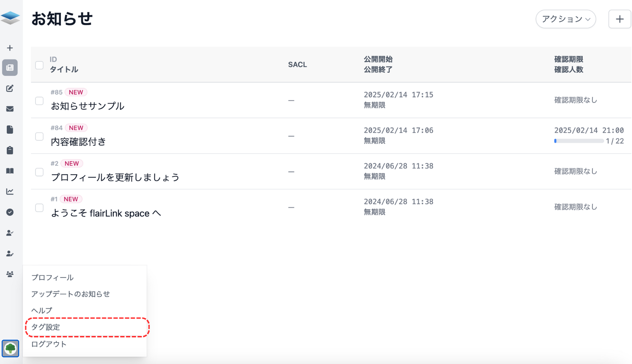This screenshot has height=364, width=632.
Task: Click the tree avatar profile icon
Action: pos(10,348)
